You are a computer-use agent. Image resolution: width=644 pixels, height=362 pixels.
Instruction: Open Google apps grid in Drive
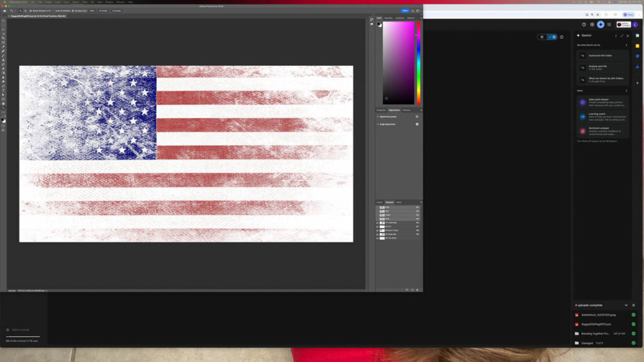tap(609, 25)
